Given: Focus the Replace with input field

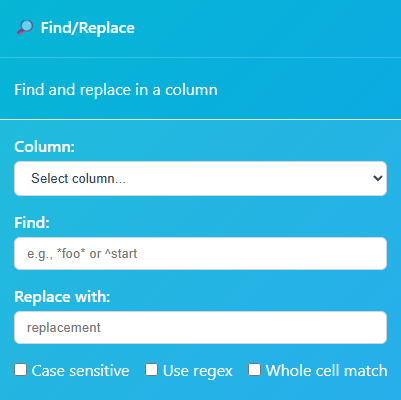Looking at the screenshot, I should 200,328.
